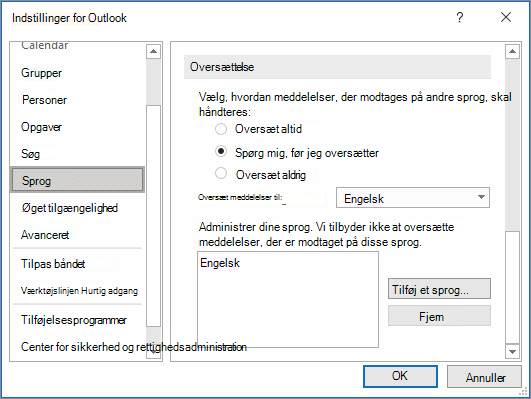This screenshot has width=531, height=399.
Task: Open Tilpas båndet settings
Action: 53,264
